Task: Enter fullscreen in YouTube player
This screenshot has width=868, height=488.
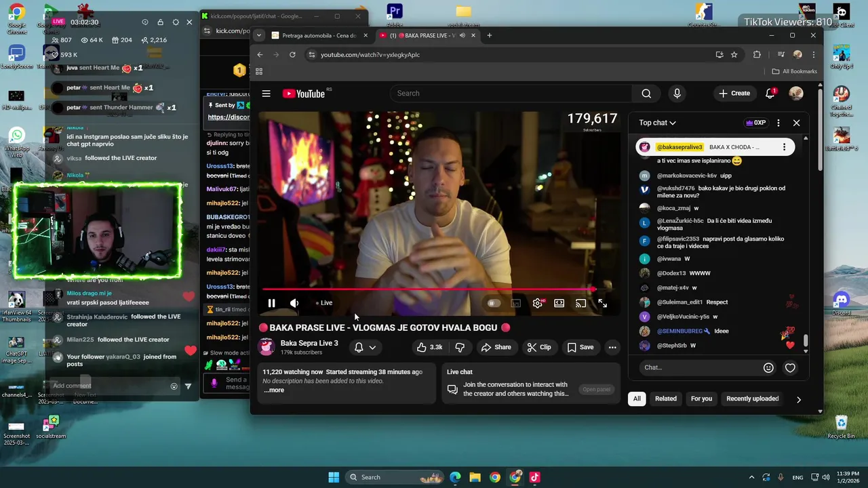Action: [602, 304]
